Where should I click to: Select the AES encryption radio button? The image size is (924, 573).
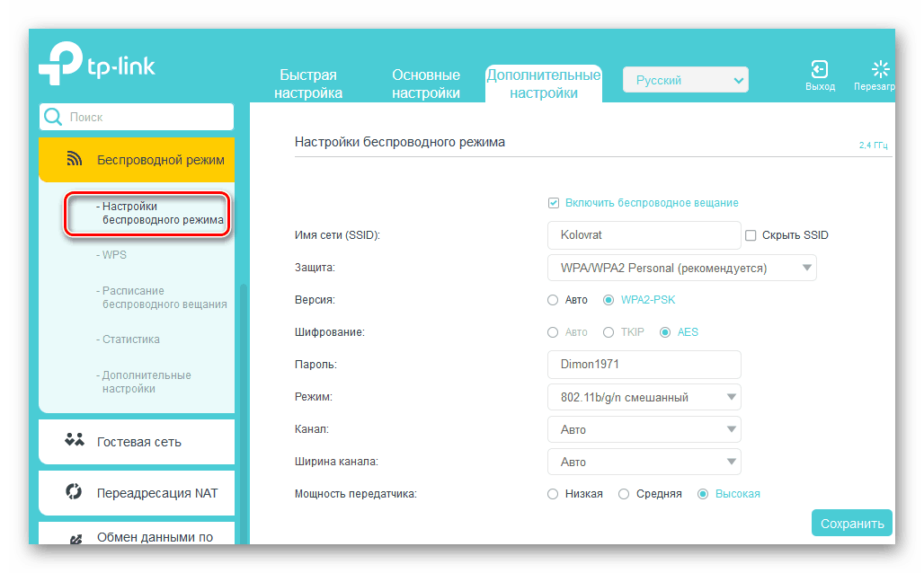pyautogui.click(x=665, y=332)
